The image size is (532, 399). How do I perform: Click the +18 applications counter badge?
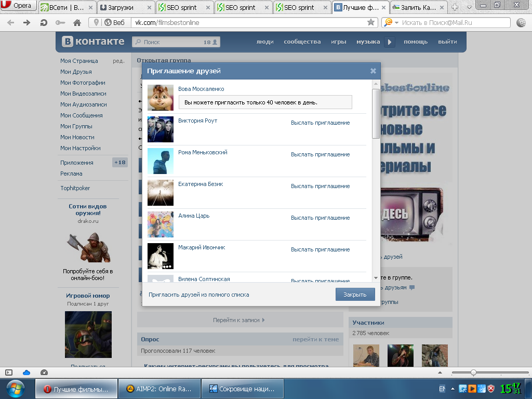point(120,162)
